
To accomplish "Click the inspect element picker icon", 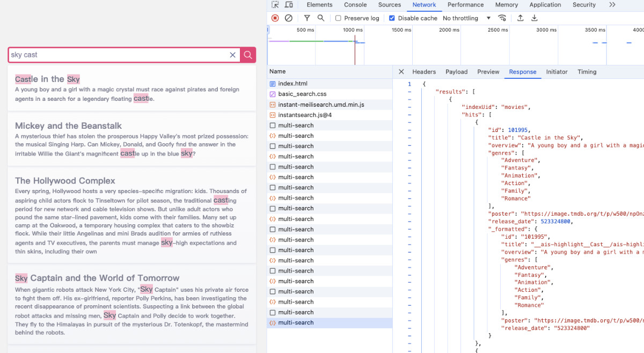I will click(275, 5).
